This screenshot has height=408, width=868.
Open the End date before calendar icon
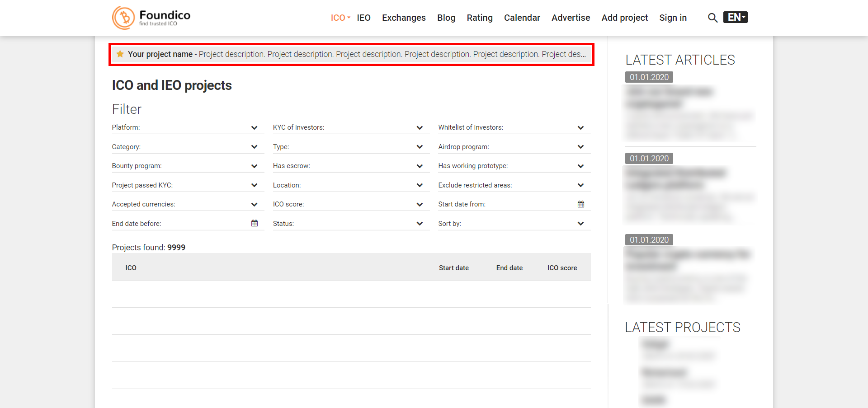coord(255,223)
